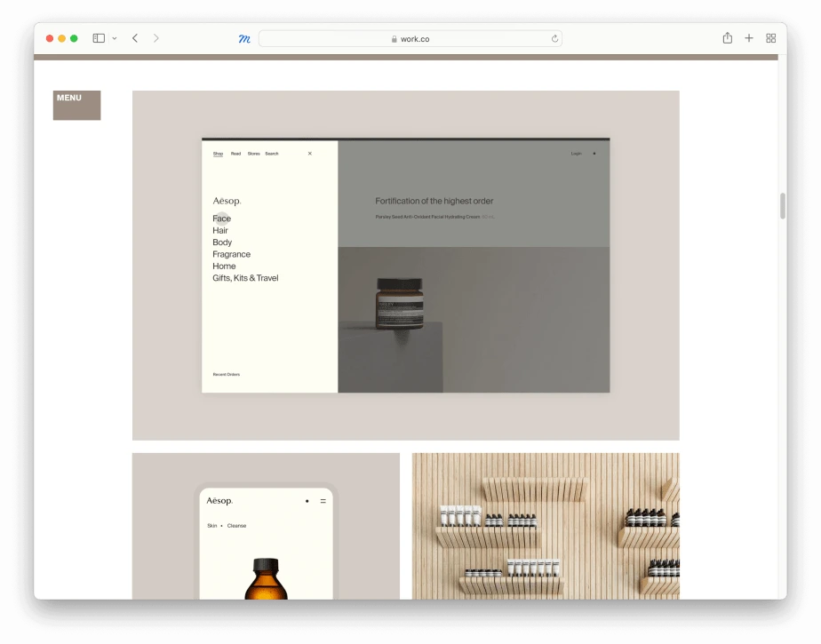This screenshot has width=821, height=644.
Task: Click the Login link in mockup
Action: pyautogui.click(x=576, y=154)
